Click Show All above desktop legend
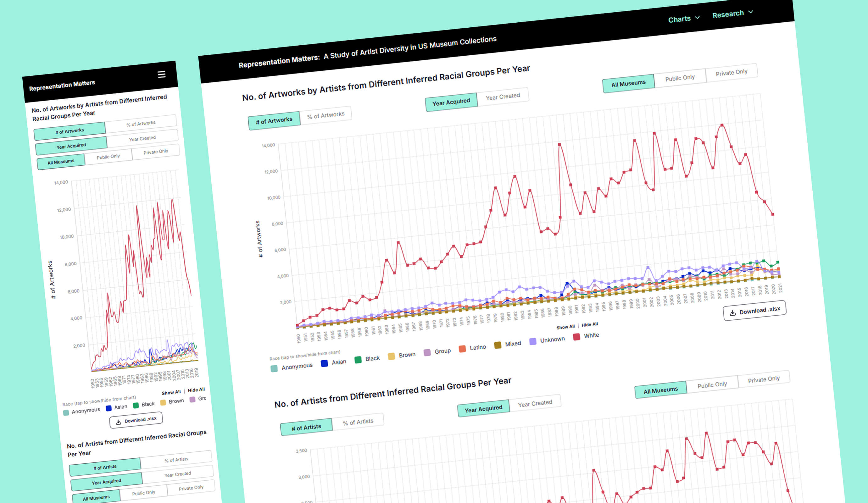This screenshot has width=868, height=503. tap(565, 327)
